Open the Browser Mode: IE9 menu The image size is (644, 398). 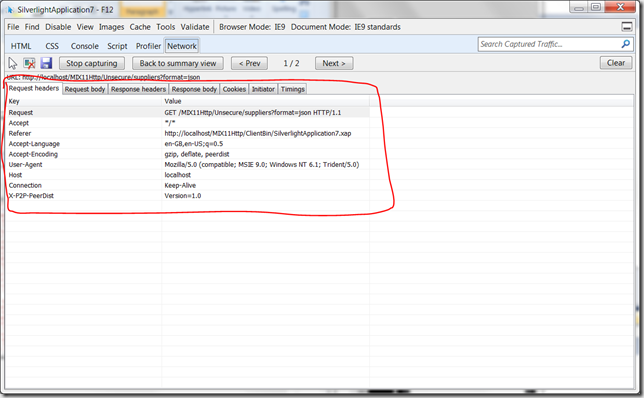[252, 27]
